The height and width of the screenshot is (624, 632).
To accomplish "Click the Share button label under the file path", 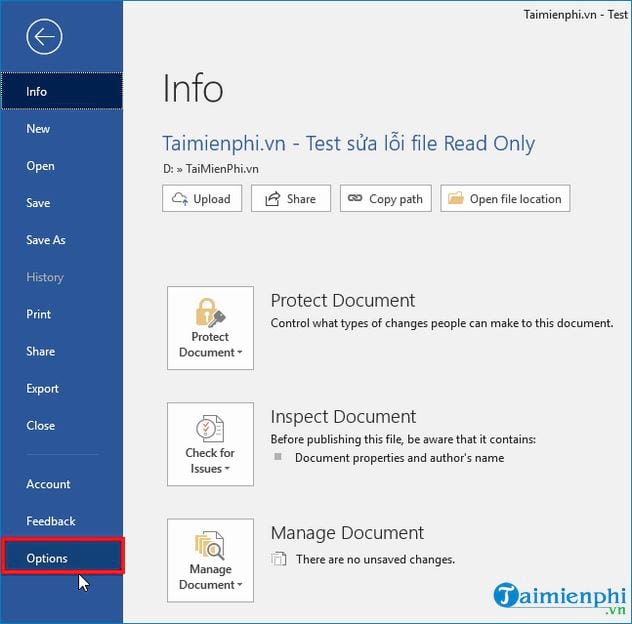I will (301, 199).
